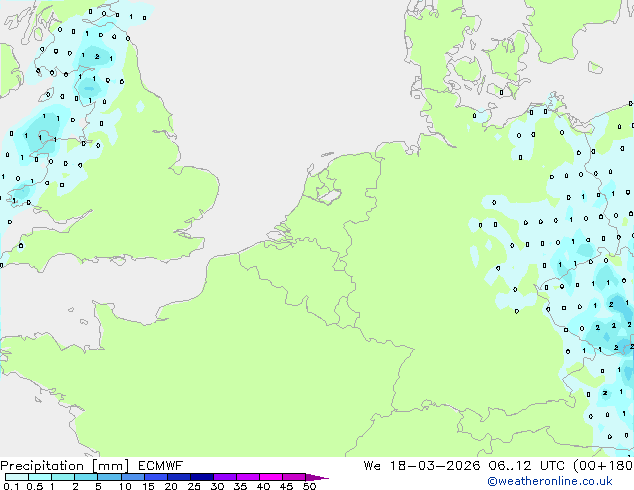Click the 'Precipitation [mm]' title text

[64, 466]
